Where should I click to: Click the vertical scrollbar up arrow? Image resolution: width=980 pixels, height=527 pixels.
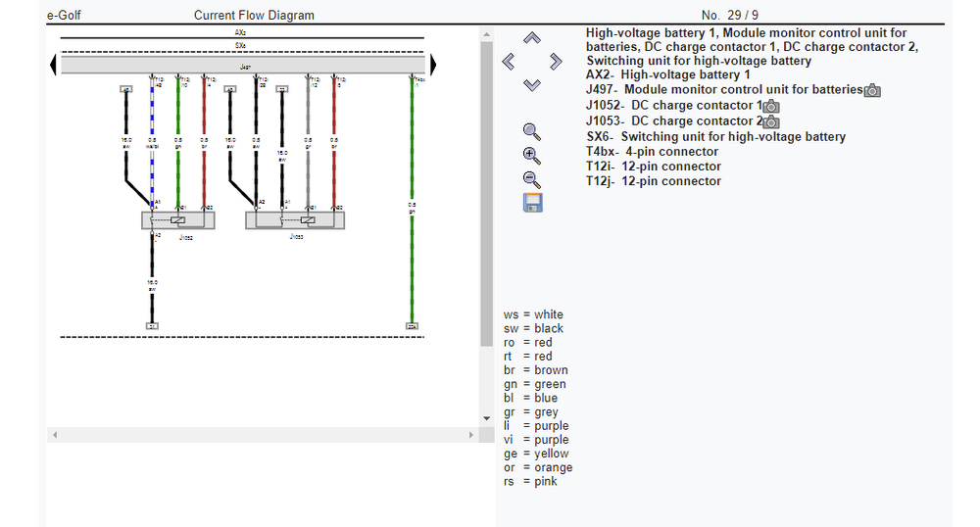click(x=486, y=34)
